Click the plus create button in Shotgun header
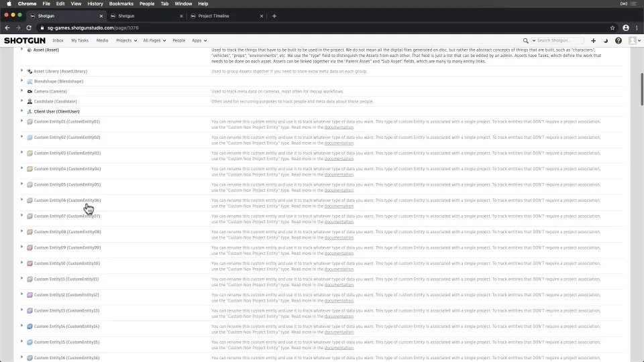644x362 pixels. pos(593,40)
